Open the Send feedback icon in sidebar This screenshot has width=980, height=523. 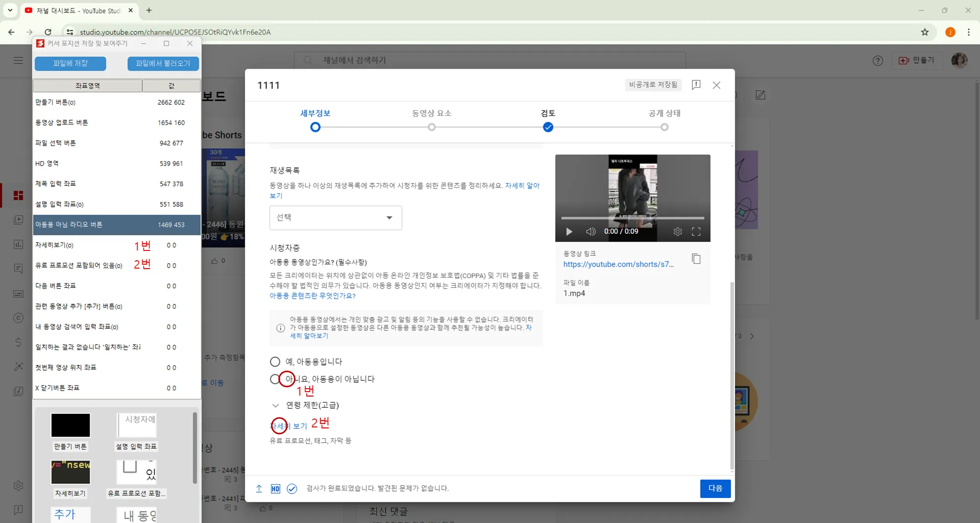[18, 510]
